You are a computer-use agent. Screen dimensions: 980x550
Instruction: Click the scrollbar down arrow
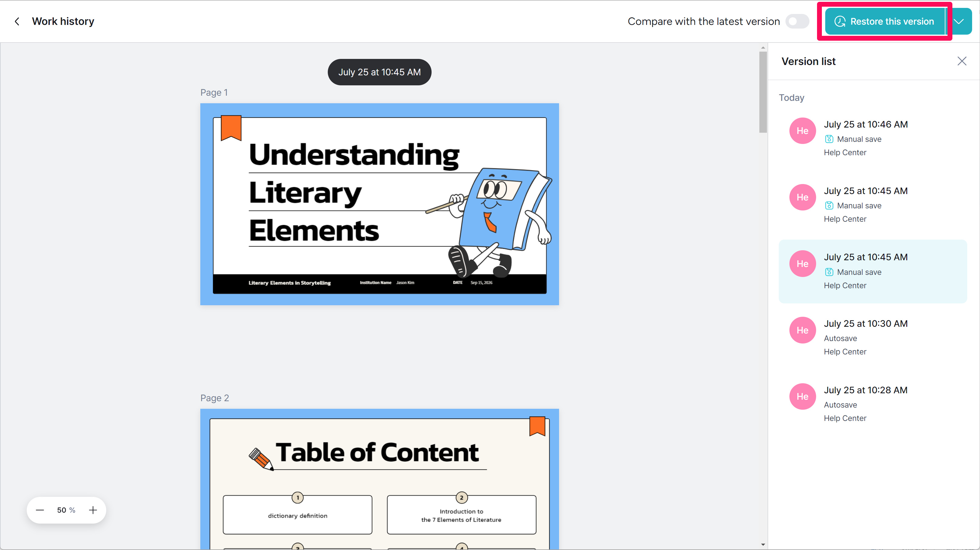pyautogui.click(x=763, y=545)
